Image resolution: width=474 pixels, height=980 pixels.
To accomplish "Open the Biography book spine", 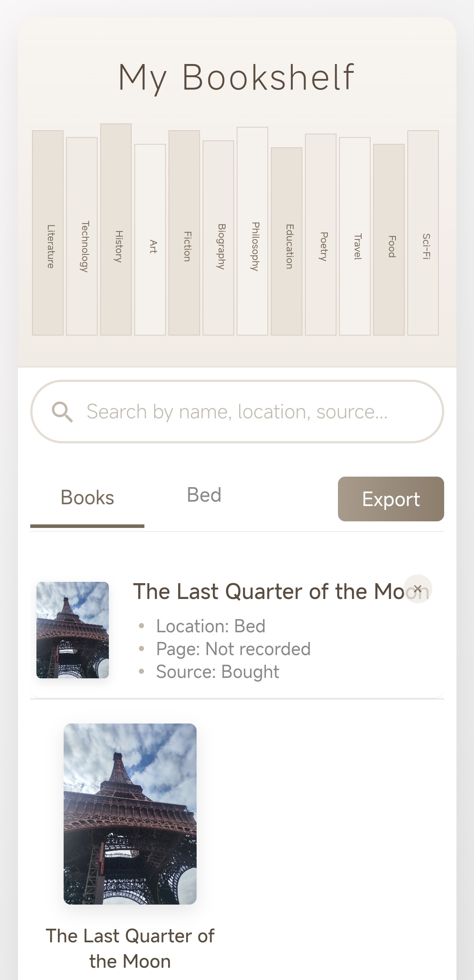I will 218,238.
